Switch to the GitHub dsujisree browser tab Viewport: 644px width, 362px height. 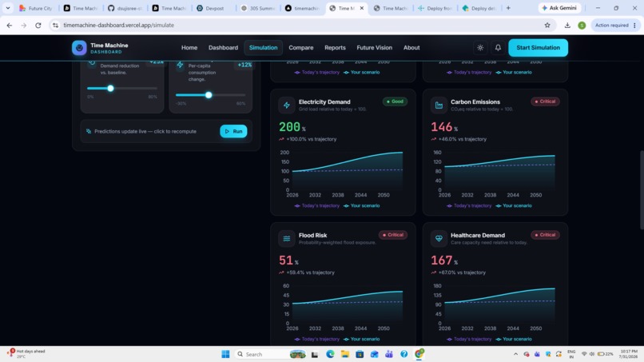[126, 8]
